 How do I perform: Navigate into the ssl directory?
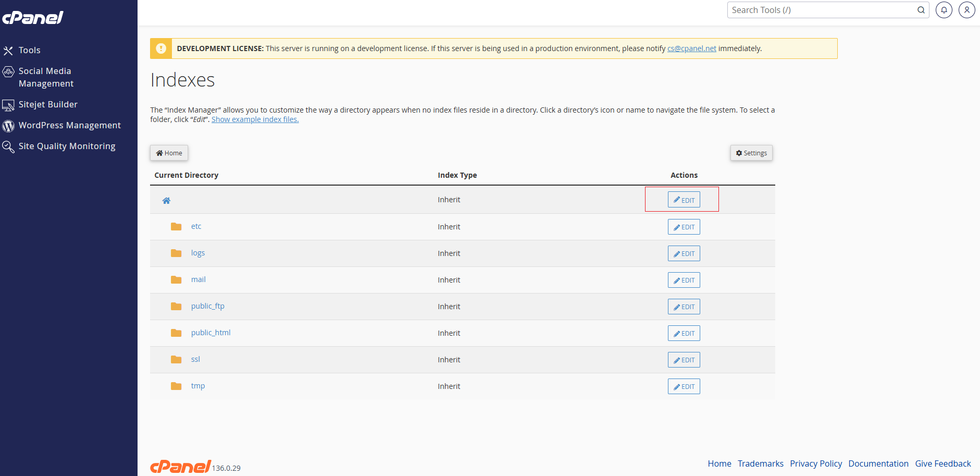click(195, 359)
